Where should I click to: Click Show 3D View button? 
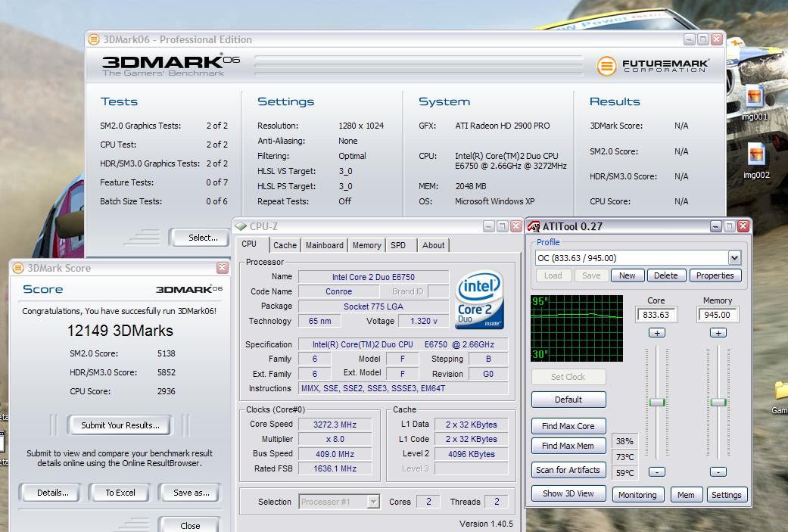coord(568,494)
